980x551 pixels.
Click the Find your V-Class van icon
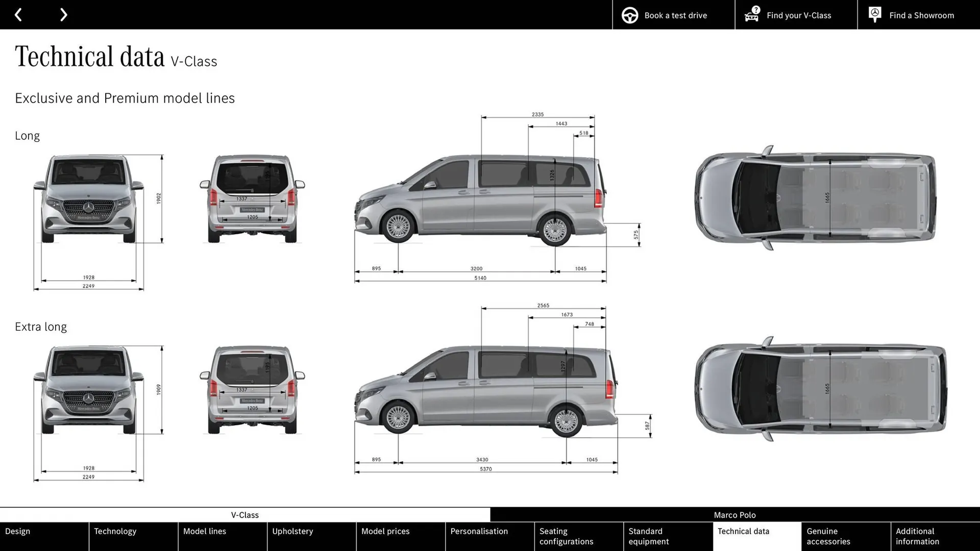[751, 15]
